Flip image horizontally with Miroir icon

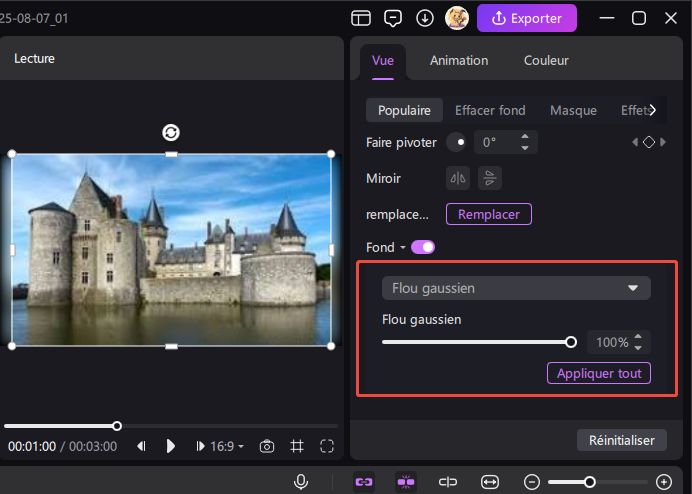(x=458, y=178)
